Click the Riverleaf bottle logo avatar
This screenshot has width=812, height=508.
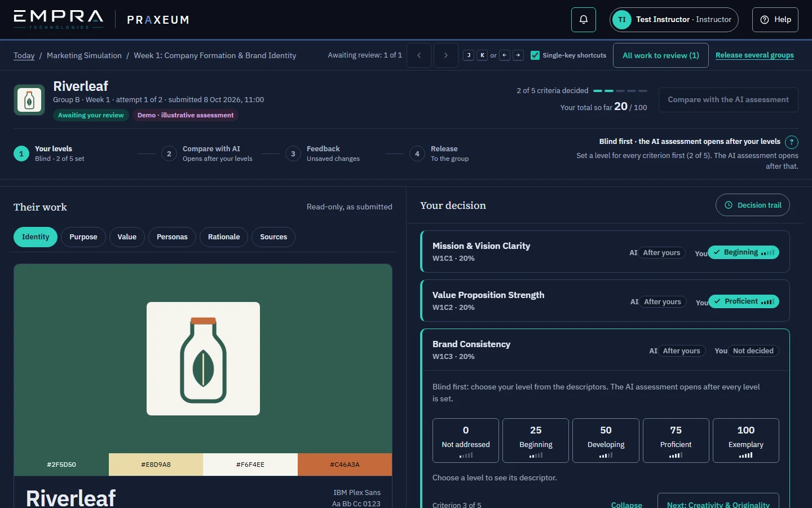pos(29,100)
